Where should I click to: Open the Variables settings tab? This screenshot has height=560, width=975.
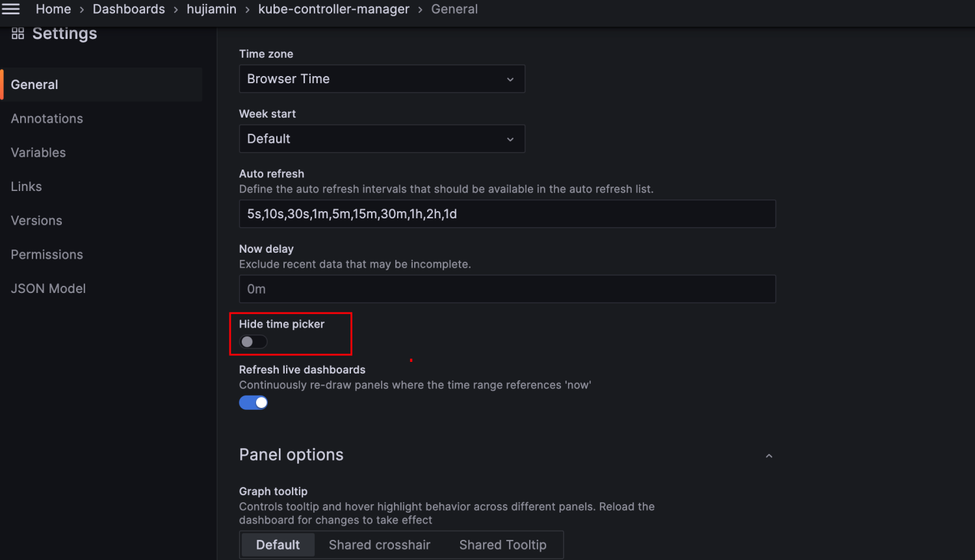click(38, 153)
